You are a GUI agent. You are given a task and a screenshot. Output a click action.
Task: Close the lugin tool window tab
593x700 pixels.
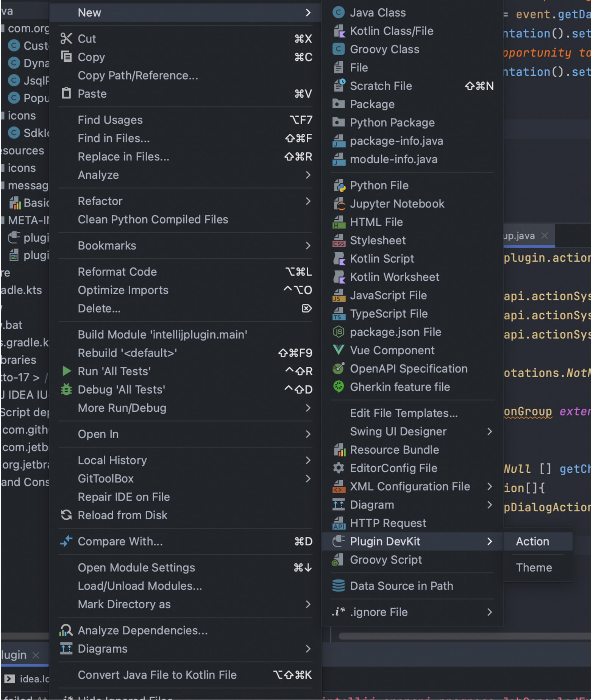tap(36, 655)
